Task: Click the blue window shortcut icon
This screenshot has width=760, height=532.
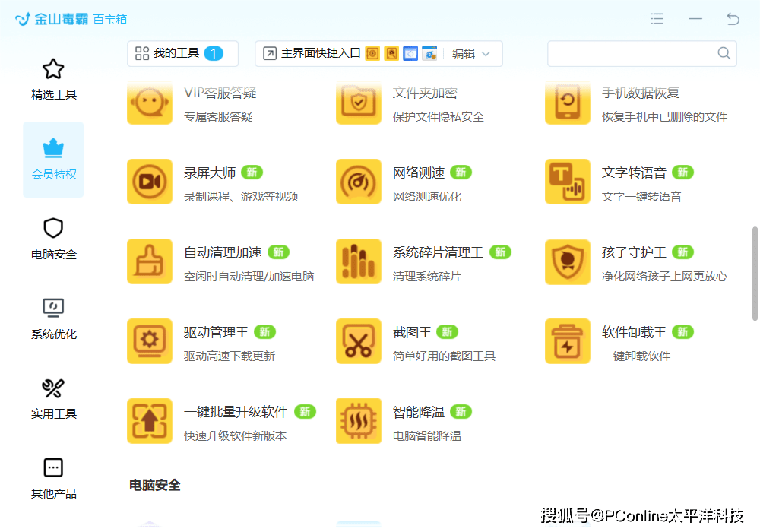Action: (x=410, y=53)
